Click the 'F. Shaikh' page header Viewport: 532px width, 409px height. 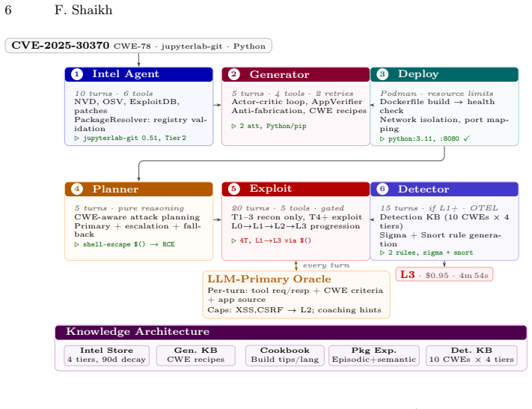coord(84,10)
